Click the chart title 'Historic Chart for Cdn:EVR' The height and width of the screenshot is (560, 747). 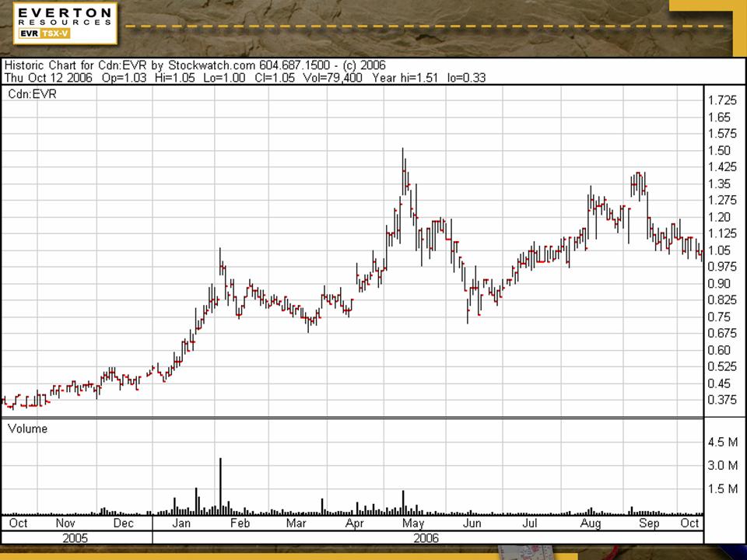click(75, 65)
